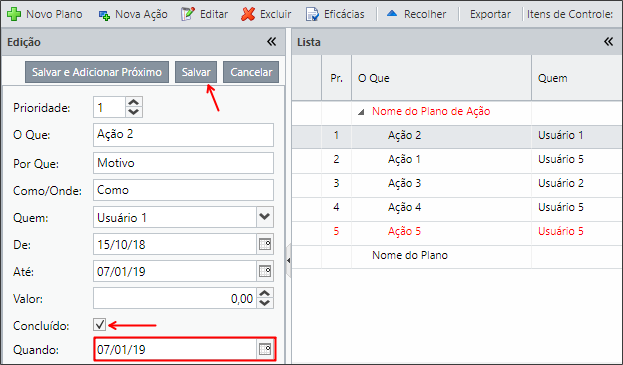Image resolution: width=623 pixels, height=365 pixels.
Task: Uncheck the Concluído checkbox
Action: (100, 324)
